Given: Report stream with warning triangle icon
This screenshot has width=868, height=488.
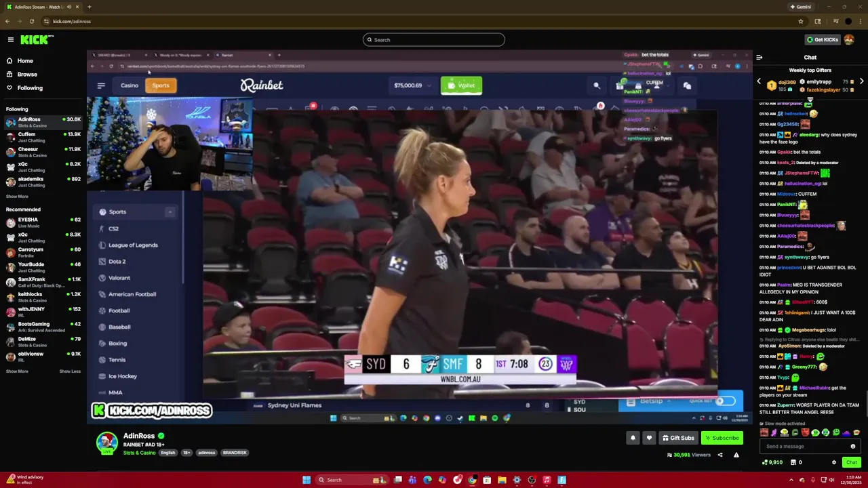Looking at the screenshot, I should click(736, 455).
